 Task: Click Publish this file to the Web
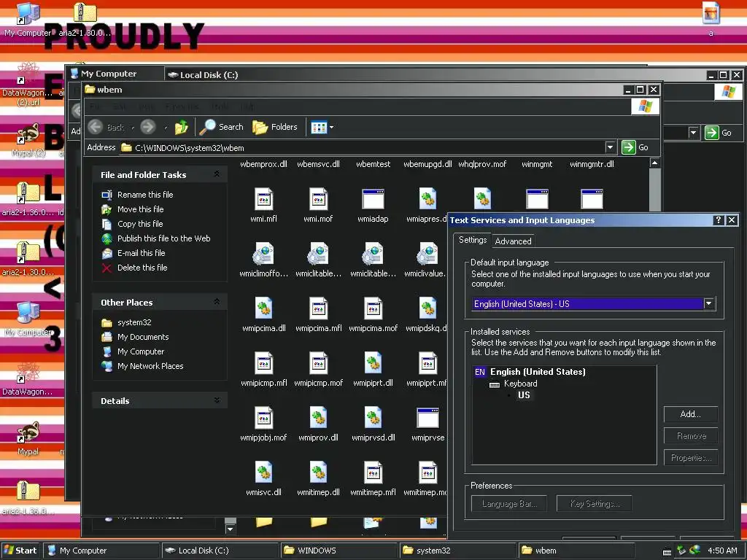(163, 238)
